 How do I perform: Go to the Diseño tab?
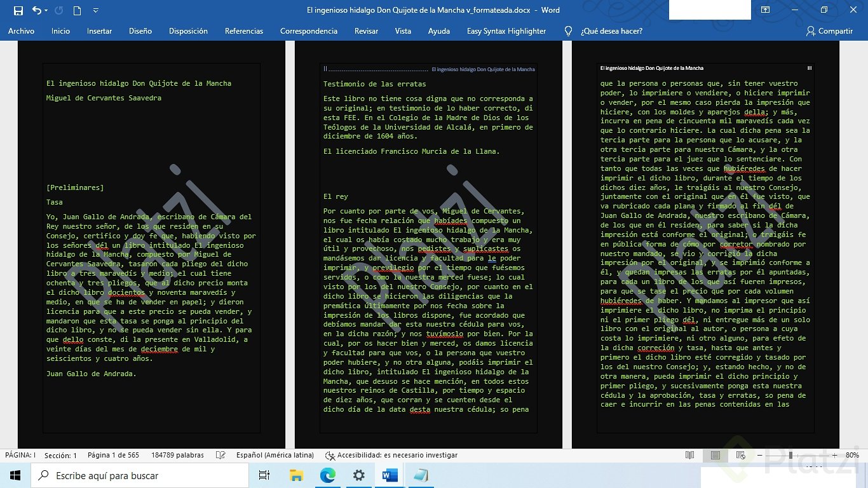(140, 31)
